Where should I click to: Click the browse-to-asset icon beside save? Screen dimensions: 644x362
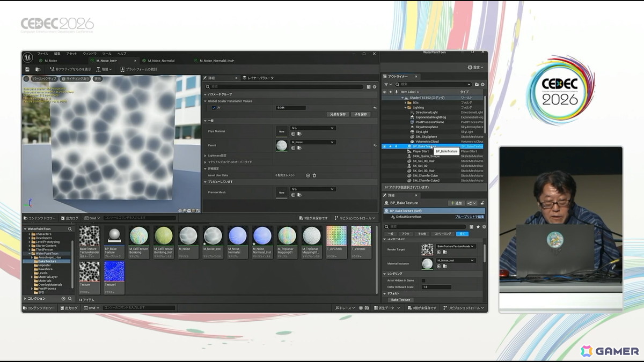(x=38, y=69)
